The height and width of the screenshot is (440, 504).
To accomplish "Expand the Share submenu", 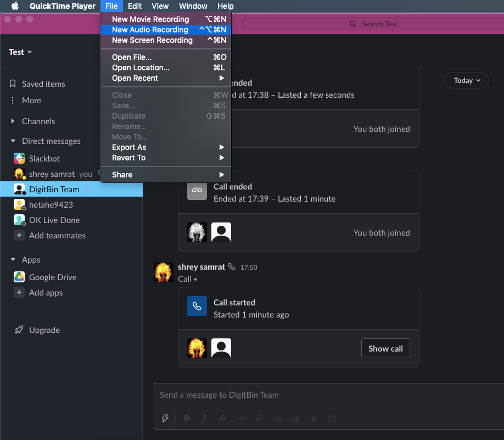I will (x=166, y=175).
